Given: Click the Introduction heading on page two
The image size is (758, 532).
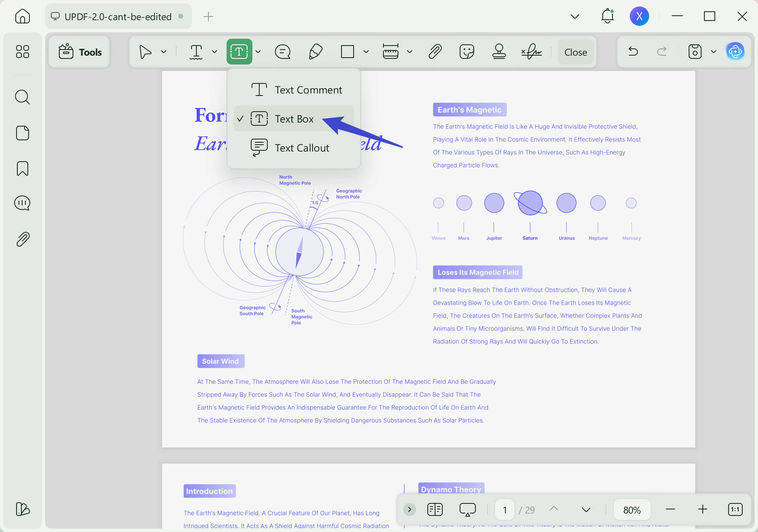Looking at the screenshot, I should (x=209, y=491).
